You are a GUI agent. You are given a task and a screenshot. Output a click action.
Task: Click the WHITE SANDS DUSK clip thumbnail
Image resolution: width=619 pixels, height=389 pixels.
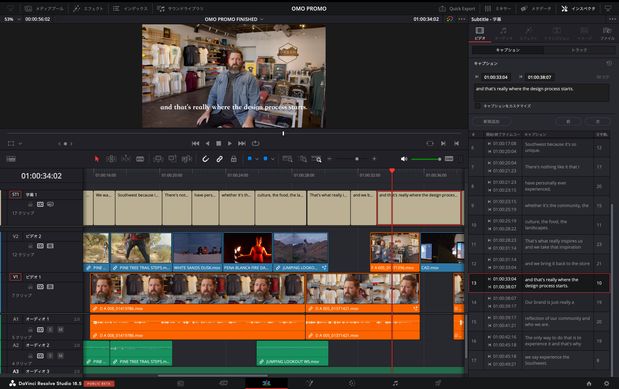(198, 248)
